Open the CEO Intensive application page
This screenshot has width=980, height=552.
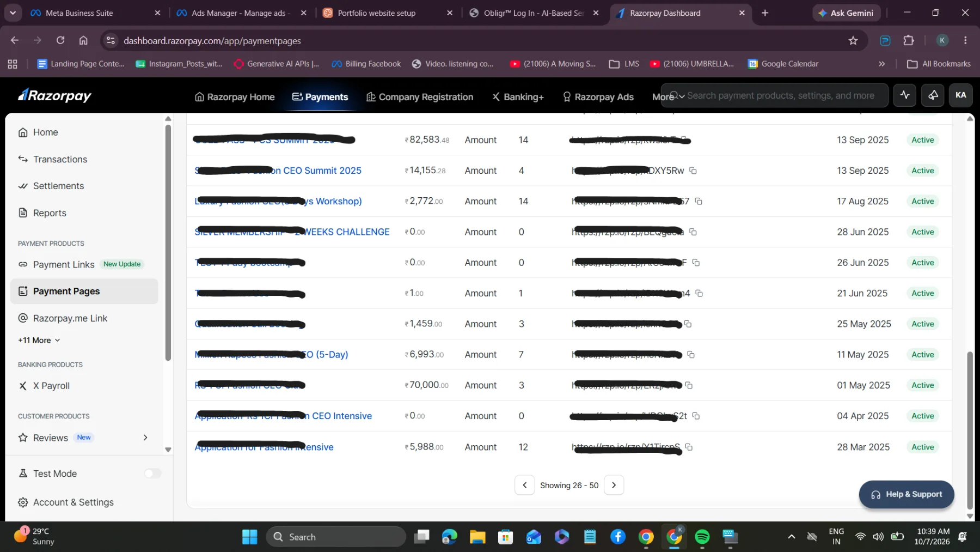click(283, 416)
